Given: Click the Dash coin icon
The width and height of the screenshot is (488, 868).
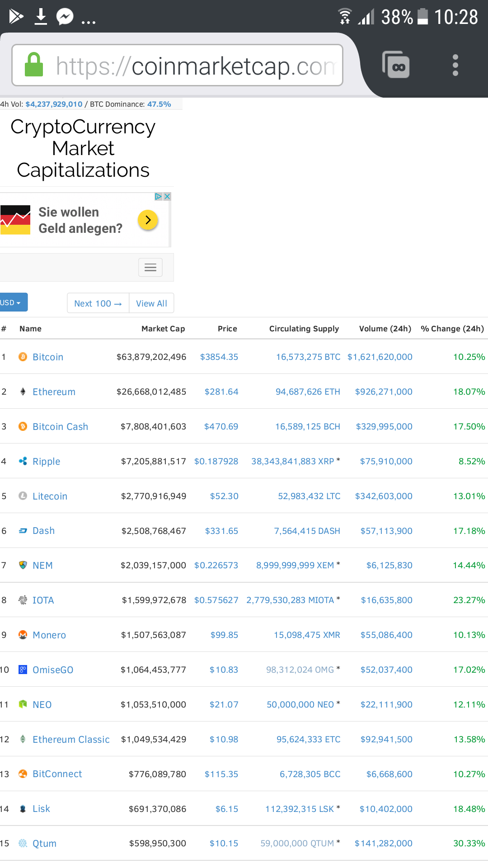Looking at the screenshot, I should (x=23, y=531).
